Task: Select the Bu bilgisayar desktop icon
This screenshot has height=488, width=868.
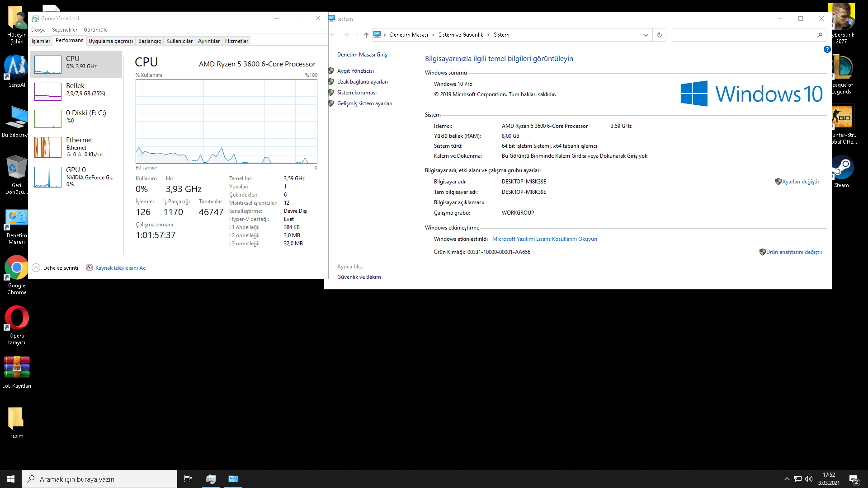Action: tap(16, 121)
